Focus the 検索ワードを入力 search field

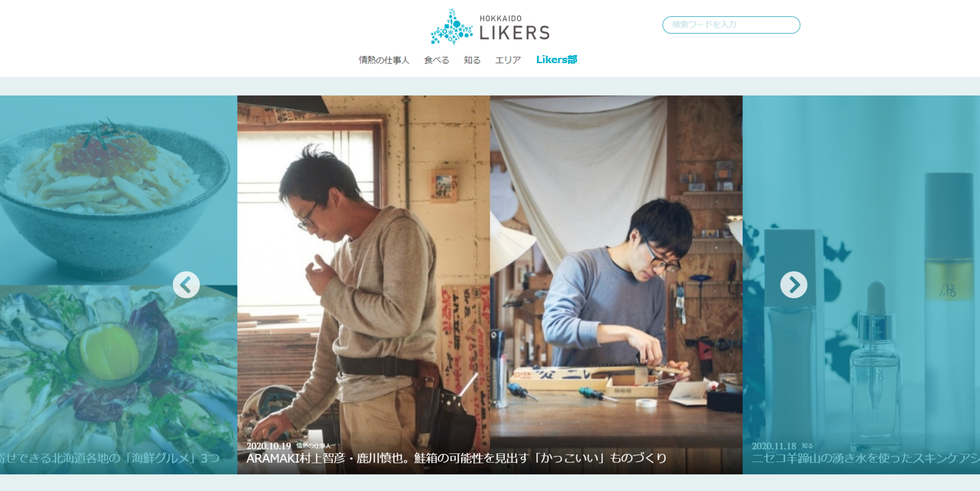(731, 25)
